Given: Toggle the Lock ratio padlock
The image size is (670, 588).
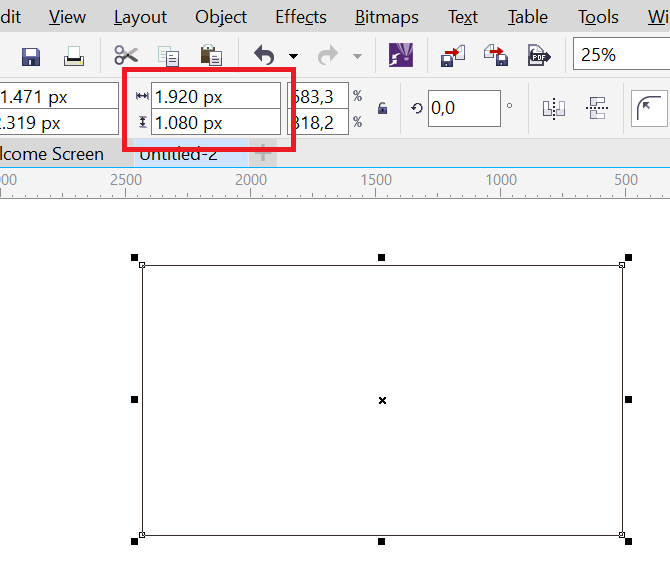Looking at the screenshot, I should tap(382, 108).
